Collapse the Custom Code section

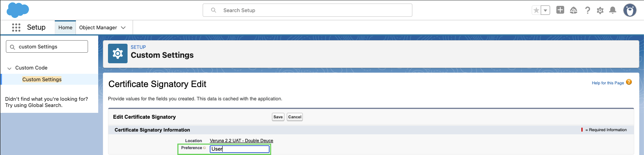pyautogui.click(x=9, y=68)
